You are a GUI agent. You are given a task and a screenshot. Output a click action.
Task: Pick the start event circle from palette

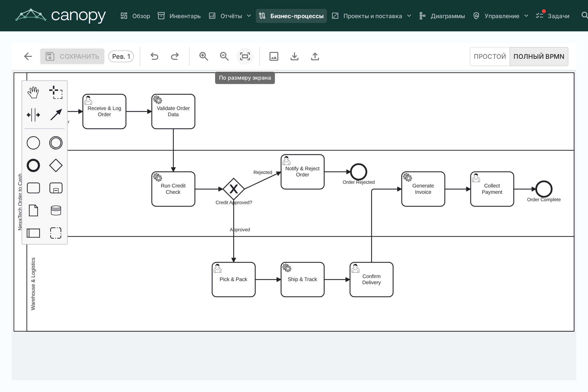click(33, 143)
